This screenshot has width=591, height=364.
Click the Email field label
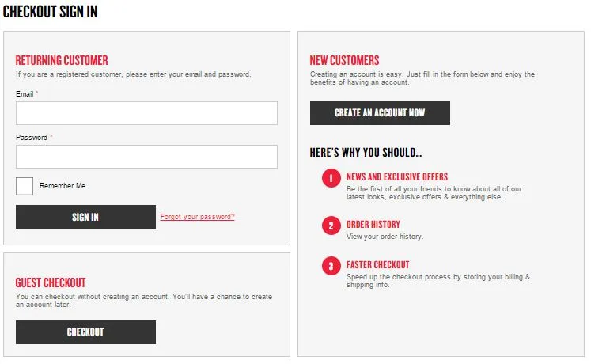point(25,94)
